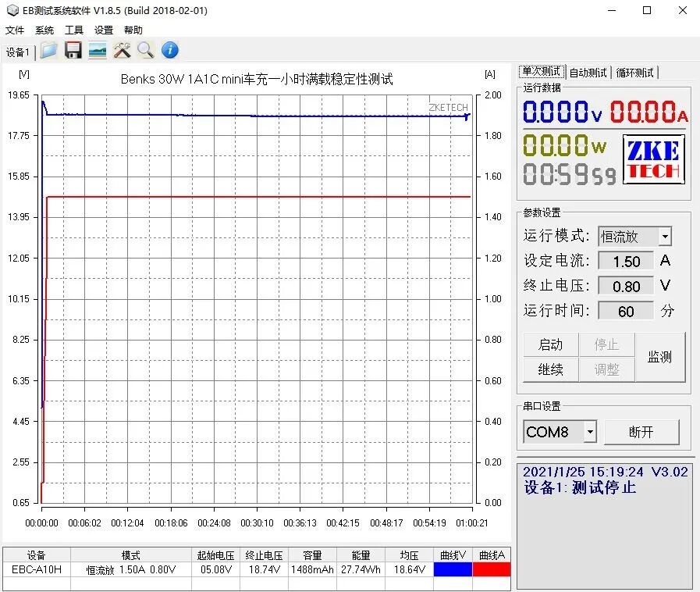This screenshot has height=592, width=700.
Task: Click the red 曲线A color swatch
Action: pyautogui.click(x=492, y=569)
